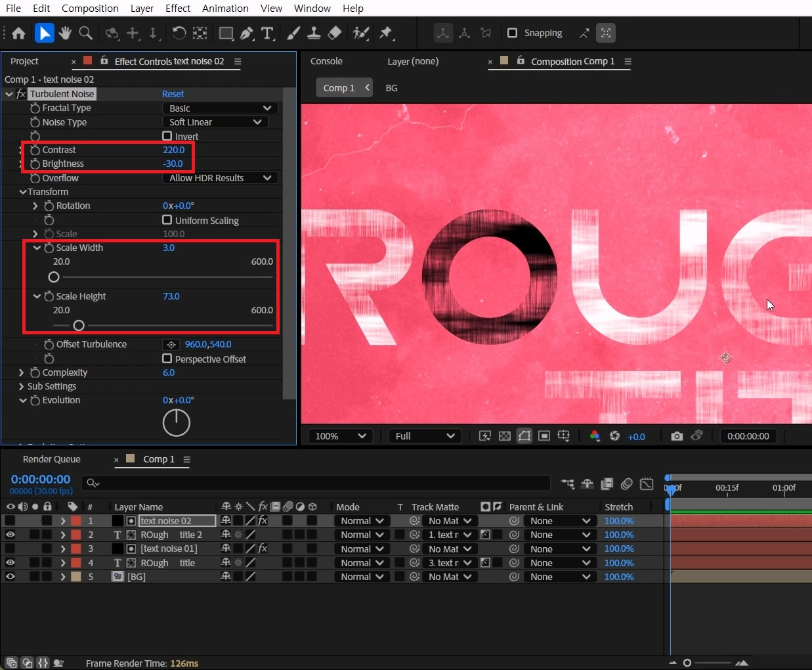Open the Overflow Allow HDR Results dropdown

219,178
